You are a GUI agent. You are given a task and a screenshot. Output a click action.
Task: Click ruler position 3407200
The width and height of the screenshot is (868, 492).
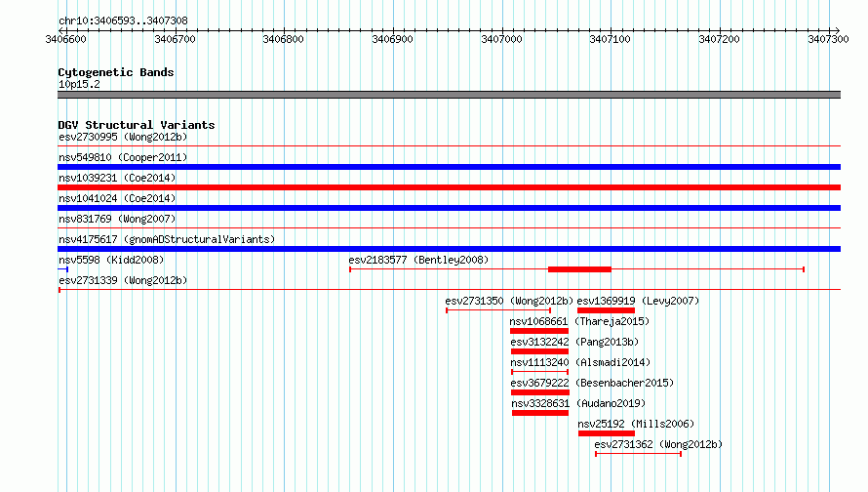(719, 39)
